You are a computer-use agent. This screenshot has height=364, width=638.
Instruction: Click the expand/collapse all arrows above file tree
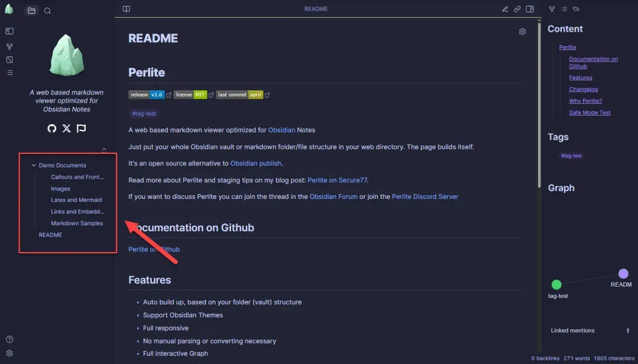(104, 150)
